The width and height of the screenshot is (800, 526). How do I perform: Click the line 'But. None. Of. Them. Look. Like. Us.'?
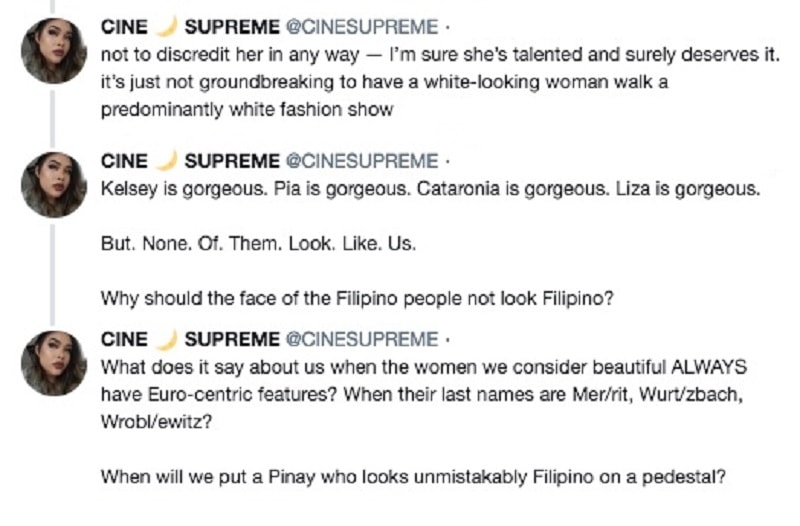click(258, 243)
